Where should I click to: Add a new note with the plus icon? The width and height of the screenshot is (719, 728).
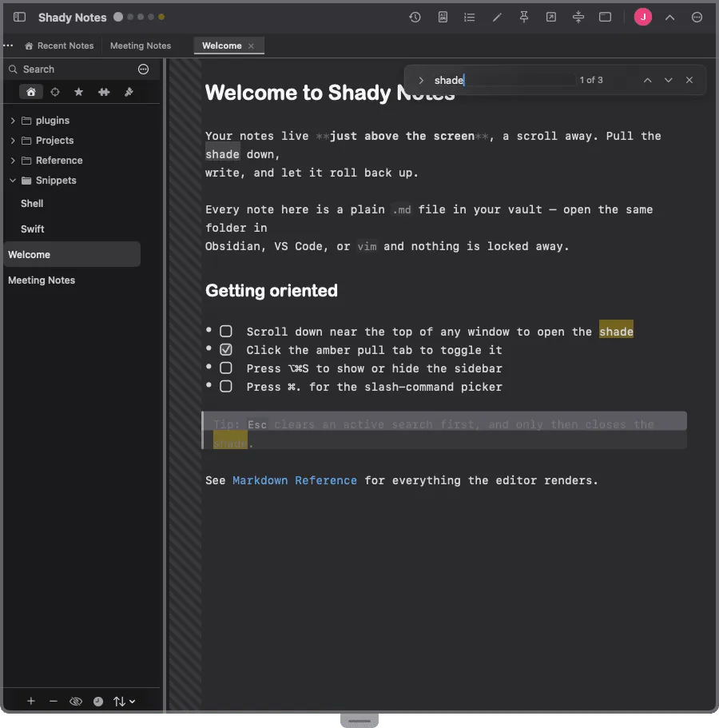(x=31, y=701)
